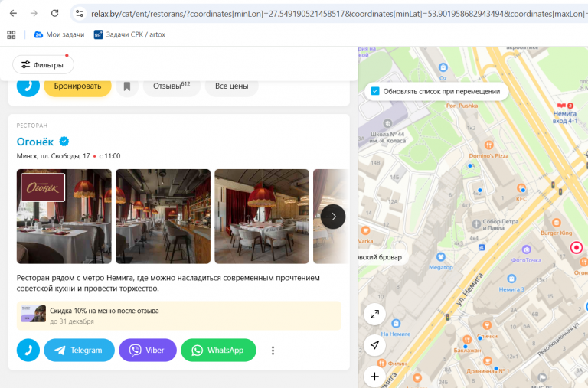Select the red target marker on map
This screenshot has width=588, height=388.
pos(577,248)
